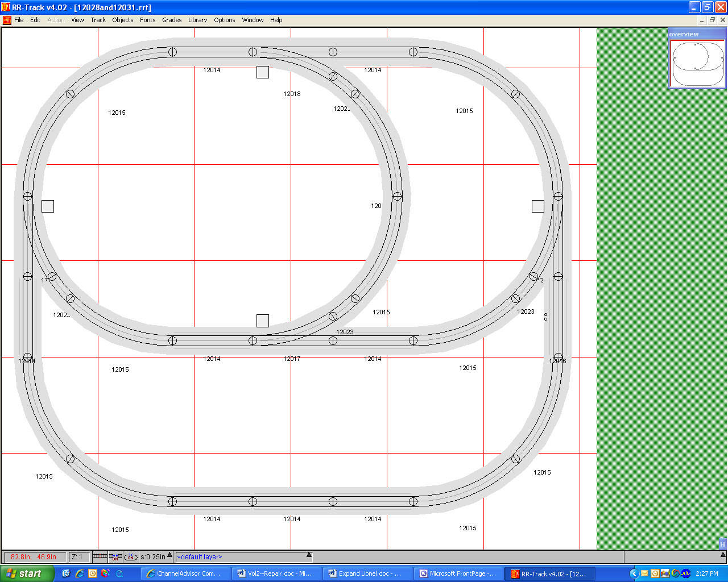Select square marker at top of inner loop

pos(262,72)
